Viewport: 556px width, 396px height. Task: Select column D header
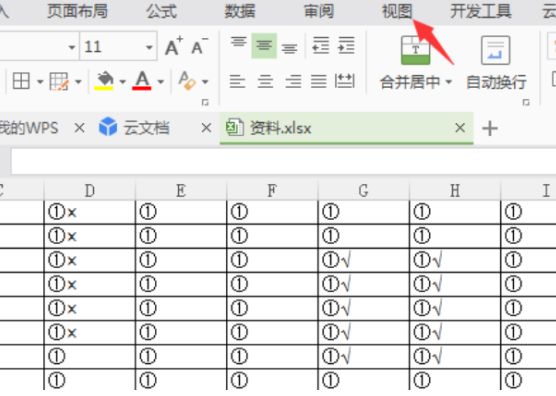click(90, 191)
